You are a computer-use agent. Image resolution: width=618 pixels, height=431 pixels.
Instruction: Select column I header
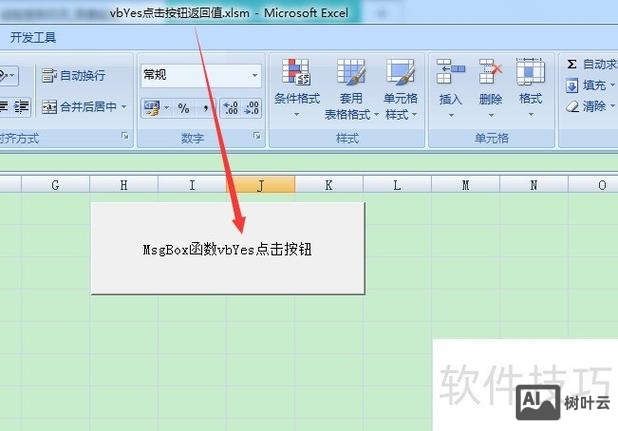click(192, 185)
